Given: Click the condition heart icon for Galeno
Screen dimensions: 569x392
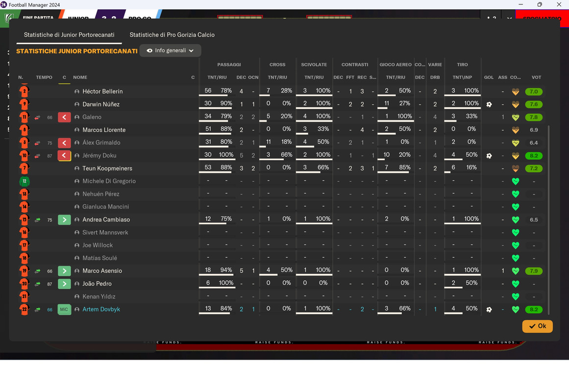Looking at the screenshot, I should (x=515, y=117).
